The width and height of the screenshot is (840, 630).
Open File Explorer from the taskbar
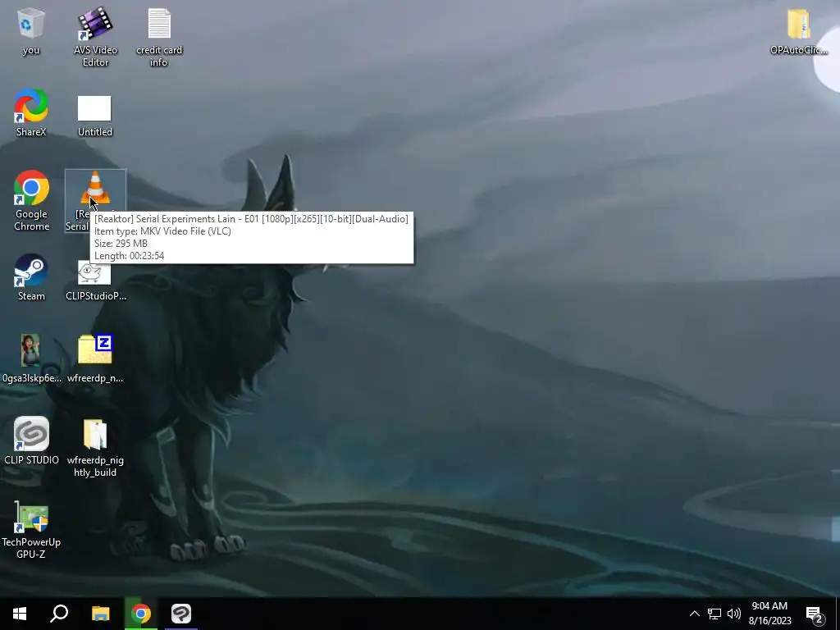click(100, 614)
